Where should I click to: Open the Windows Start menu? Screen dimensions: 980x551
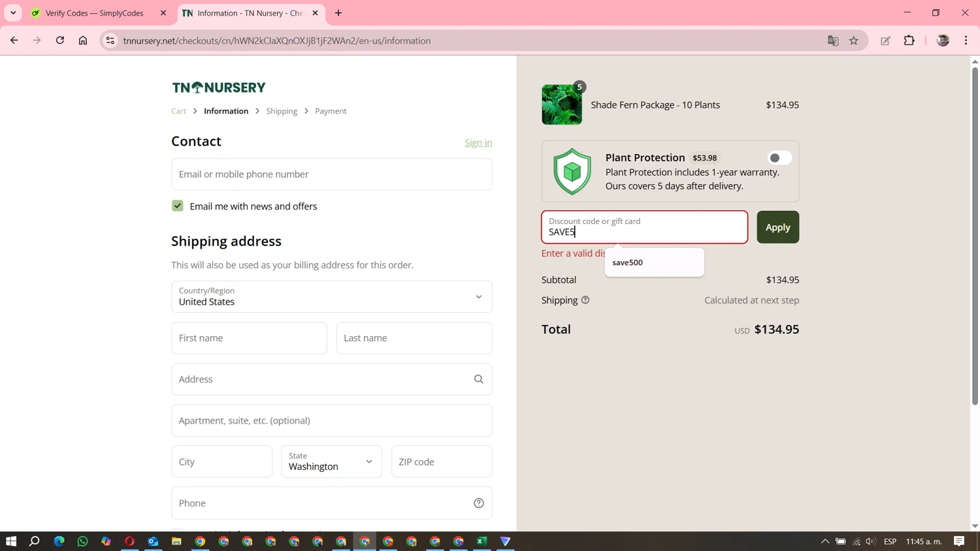click(x=11, y=541)
